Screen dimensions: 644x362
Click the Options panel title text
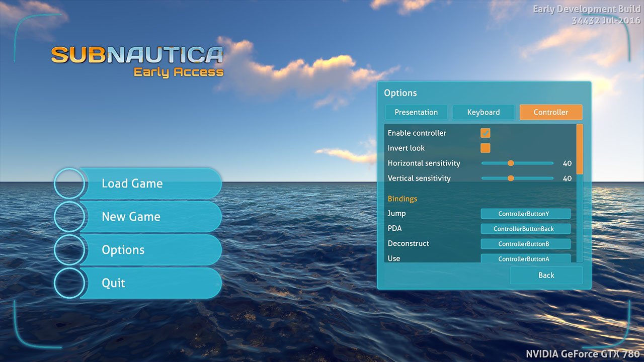400,93
